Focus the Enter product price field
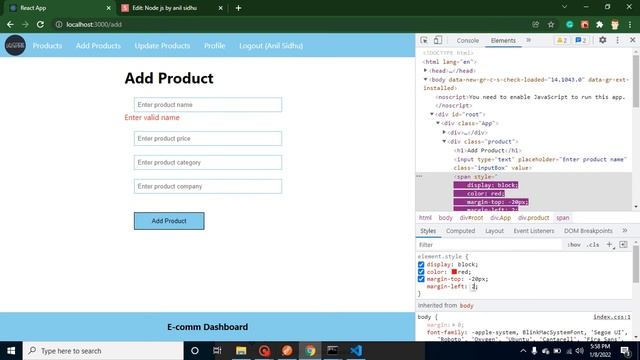 (x=208, y=138)
